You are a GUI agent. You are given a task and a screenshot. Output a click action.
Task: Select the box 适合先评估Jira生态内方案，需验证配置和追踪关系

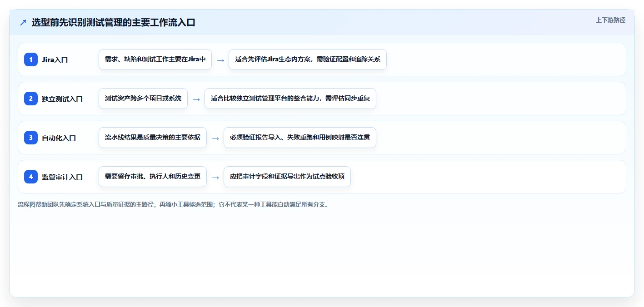(x=308, y=59)
